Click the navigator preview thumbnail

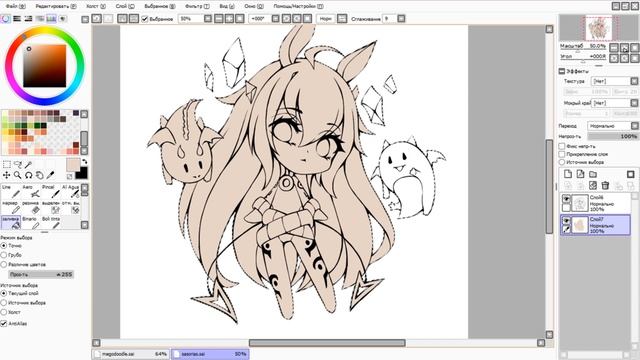pyautogui.click(x=598, y=28)
